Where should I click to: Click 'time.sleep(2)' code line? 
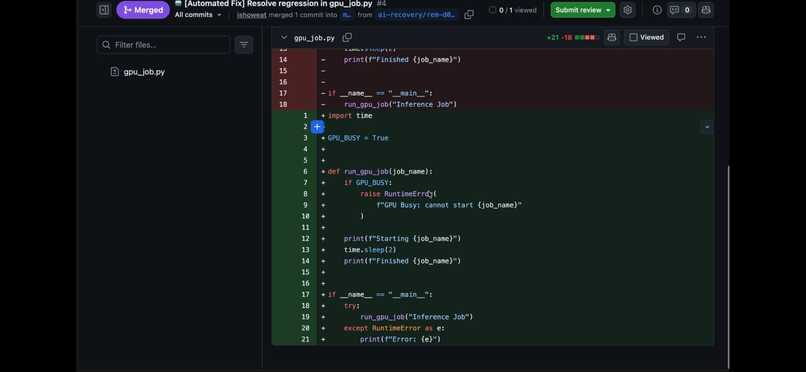coord(370,250)
